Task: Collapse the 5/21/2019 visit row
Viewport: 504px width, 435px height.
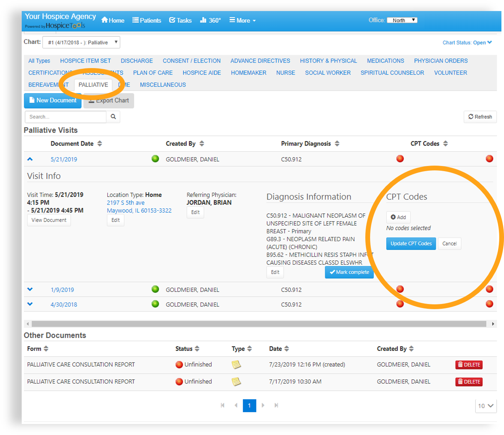Action: (30, 159)
